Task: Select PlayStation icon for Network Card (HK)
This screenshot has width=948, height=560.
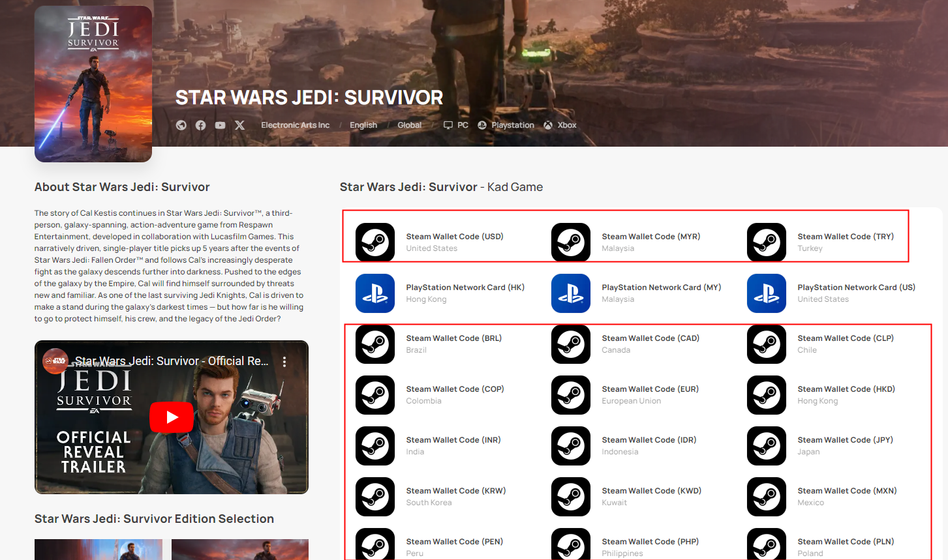Action: tap(375, 293)
